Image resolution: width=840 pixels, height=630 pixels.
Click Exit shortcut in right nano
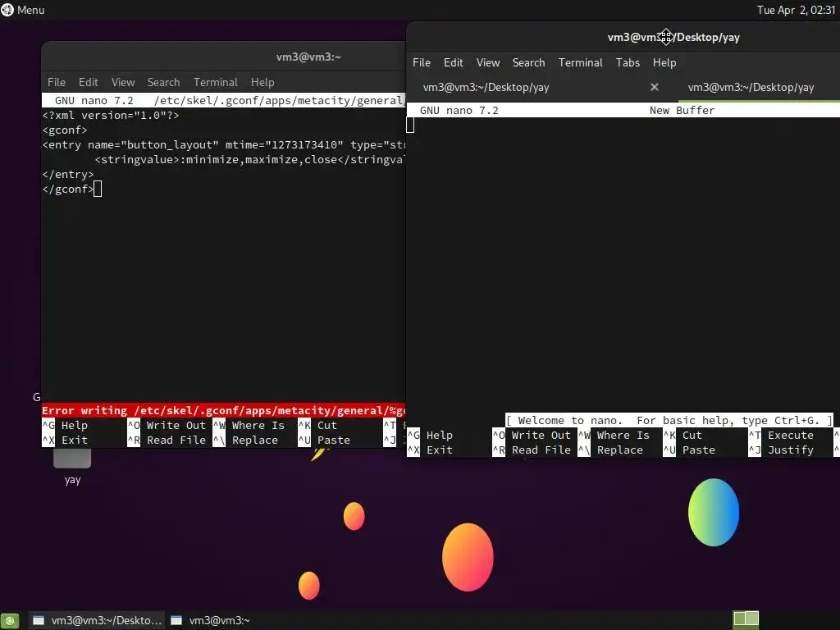click(x=430, y=450)
